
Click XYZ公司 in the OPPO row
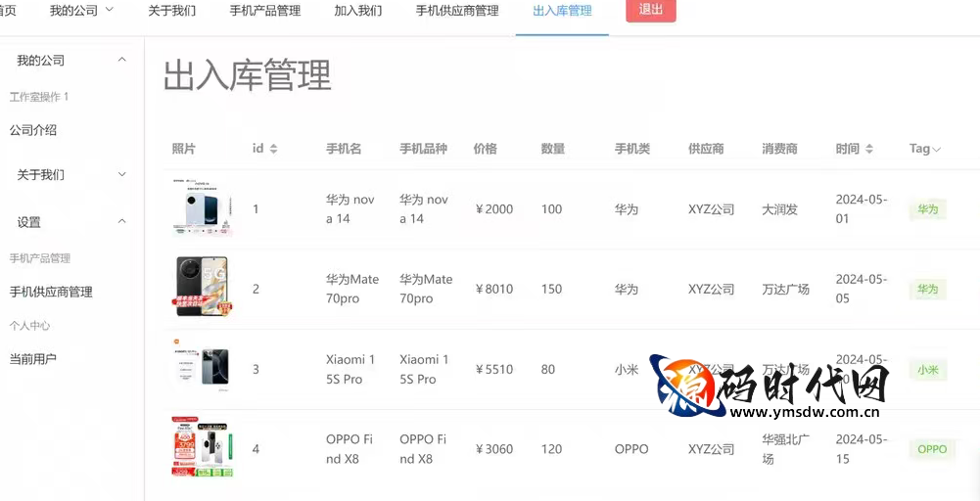(711, 449)
